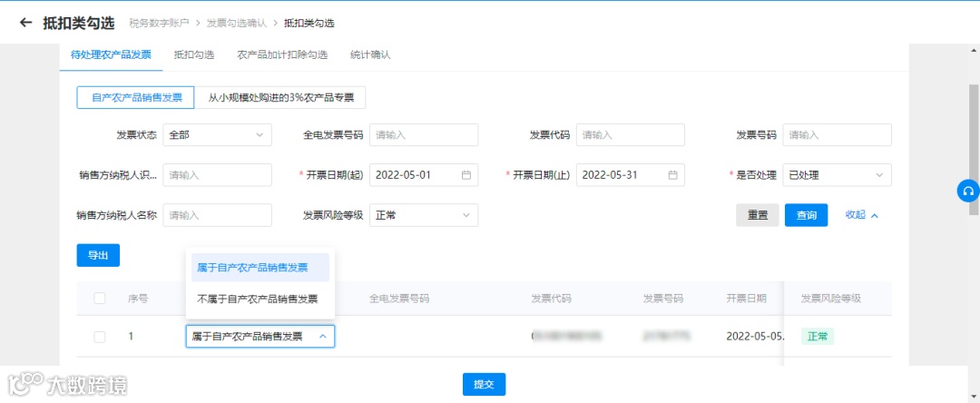Click the 发票风险等级 column header

coord(831,299)
